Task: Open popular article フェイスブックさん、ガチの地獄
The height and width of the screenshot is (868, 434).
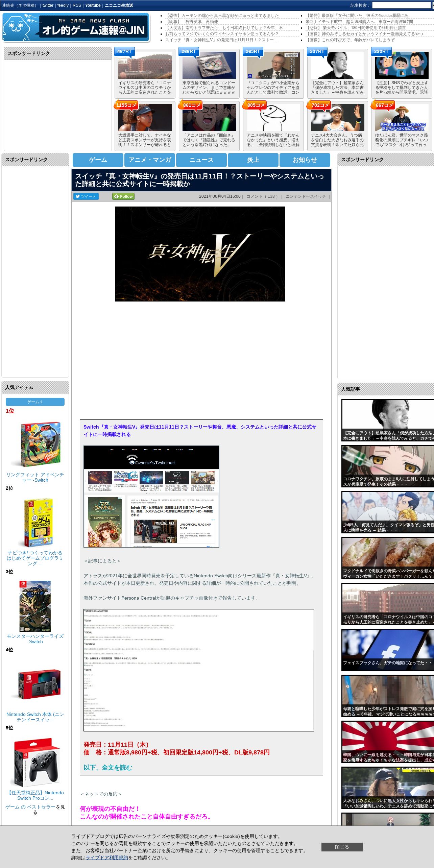Action: [x=388, y=650]
